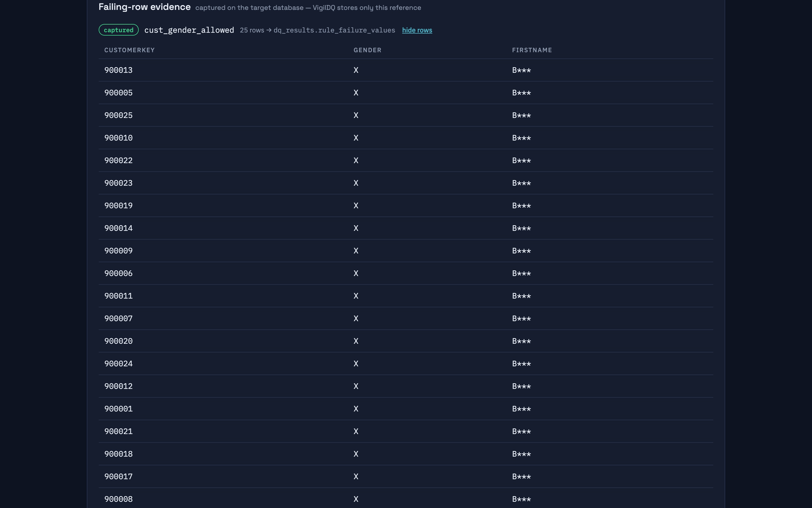
Task: Click gender value X in row 900001
Action: [356, 409]
